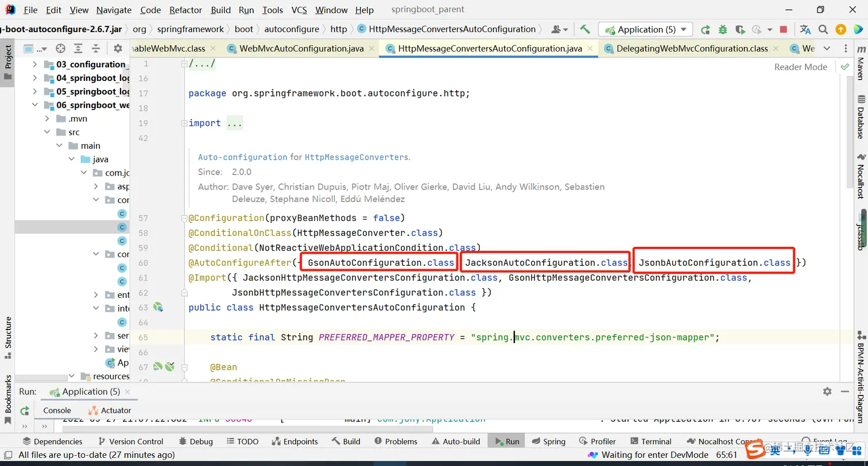Run the application with coverage

[x=740, y=29]
